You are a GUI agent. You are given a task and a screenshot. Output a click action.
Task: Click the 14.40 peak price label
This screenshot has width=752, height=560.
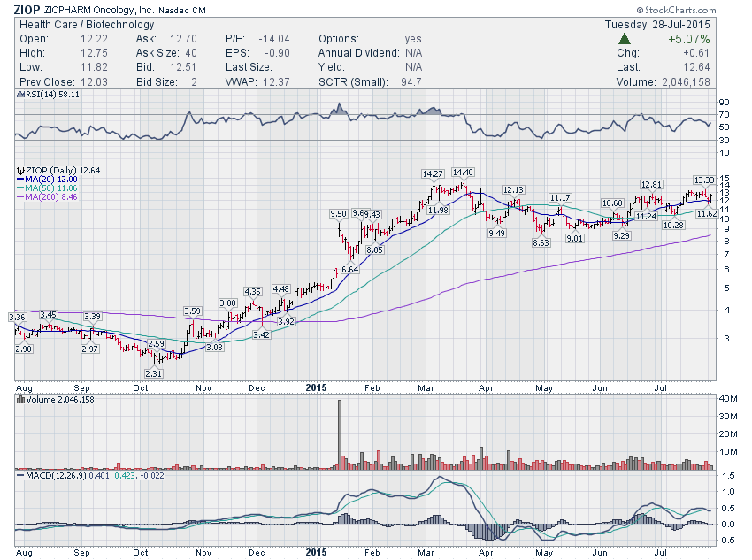[x=463, y=173]
